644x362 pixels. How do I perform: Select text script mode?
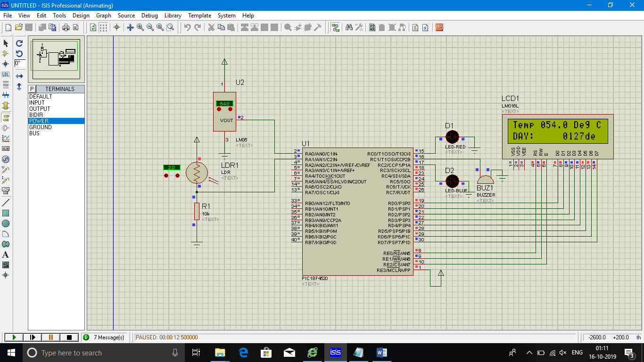click(x=6, y=85)
